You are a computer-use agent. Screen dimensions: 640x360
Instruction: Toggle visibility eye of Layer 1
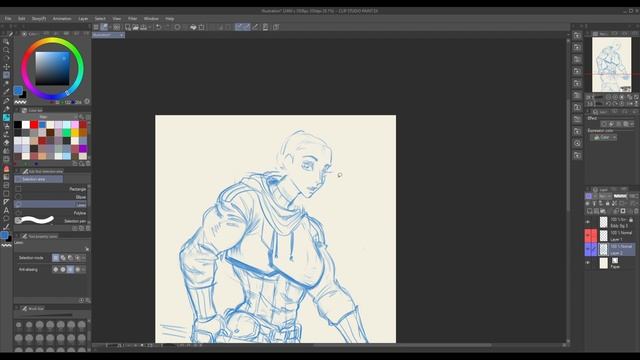coord(588,236)
